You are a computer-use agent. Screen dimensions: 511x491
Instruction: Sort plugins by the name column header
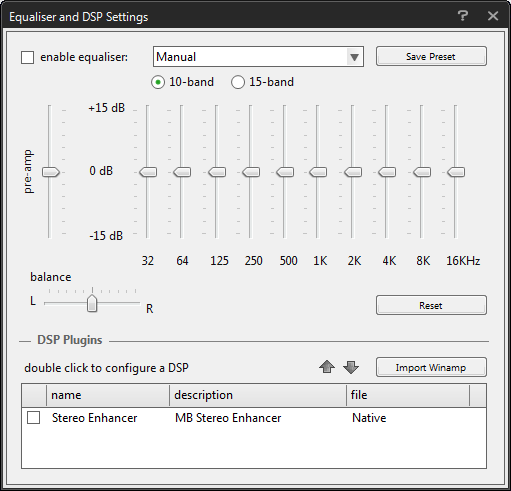coord(108,395)
